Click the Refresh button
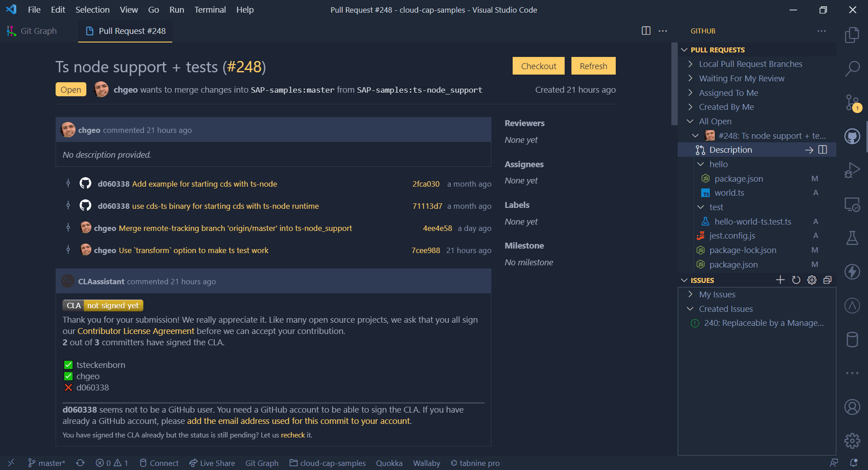This screenshot has width=868, height=470. click(594, 66)
